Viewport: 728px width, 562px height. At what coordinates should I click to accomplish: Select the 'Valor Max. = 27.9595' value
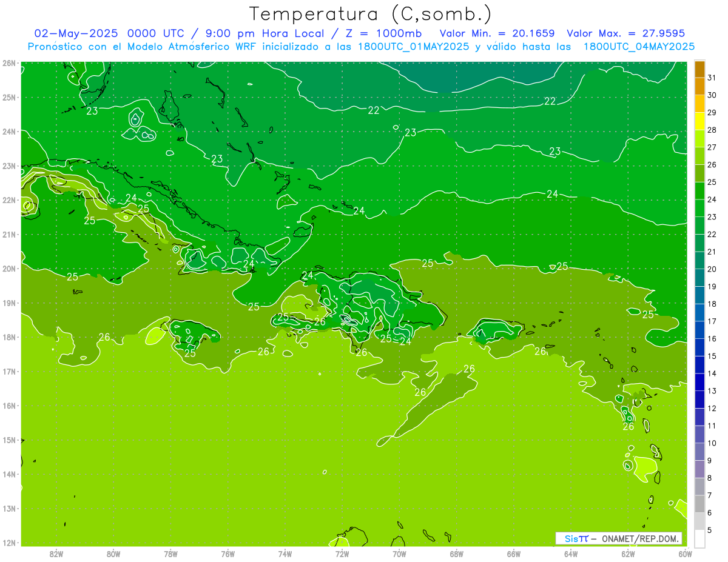click(625, 33)
